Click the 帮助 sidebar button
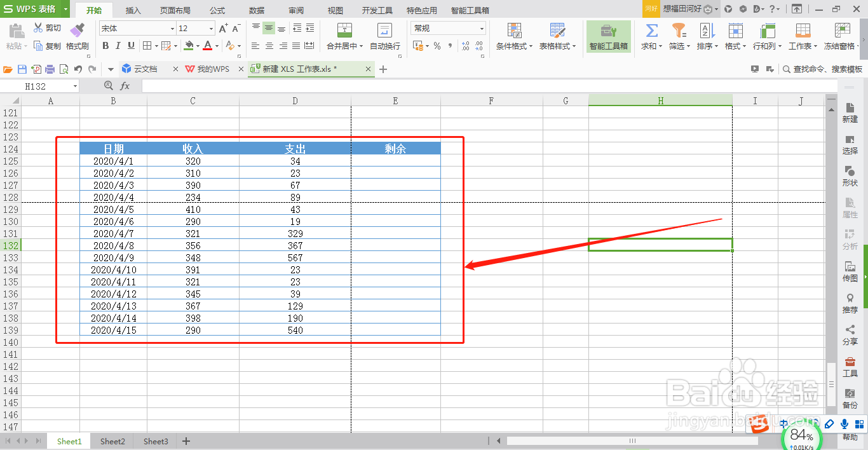This screenshot has width=868, height=450. click(x=850, y=437)
